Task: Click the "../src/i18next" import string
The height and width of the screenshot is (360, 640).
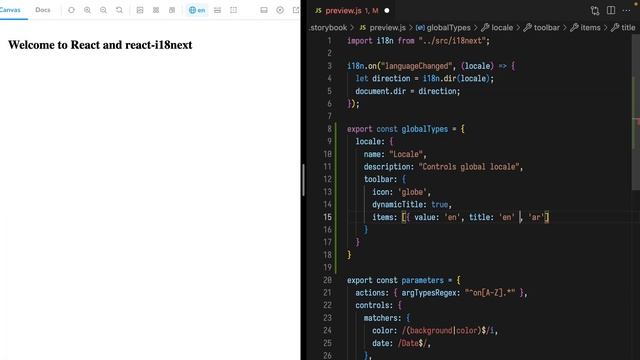Action: point(452,41)
